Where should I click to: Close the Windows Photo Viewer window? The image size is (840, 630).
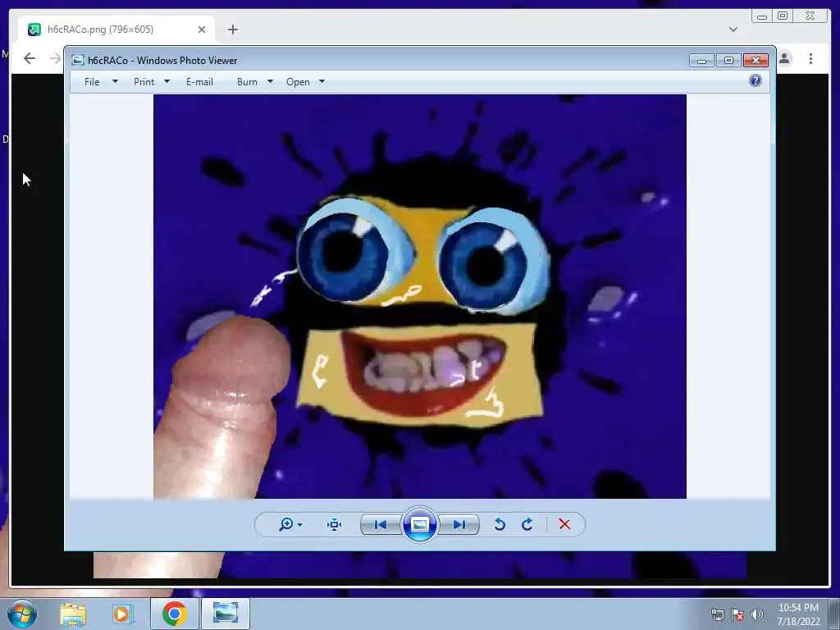pyautogui.click(x=756, y=61)
